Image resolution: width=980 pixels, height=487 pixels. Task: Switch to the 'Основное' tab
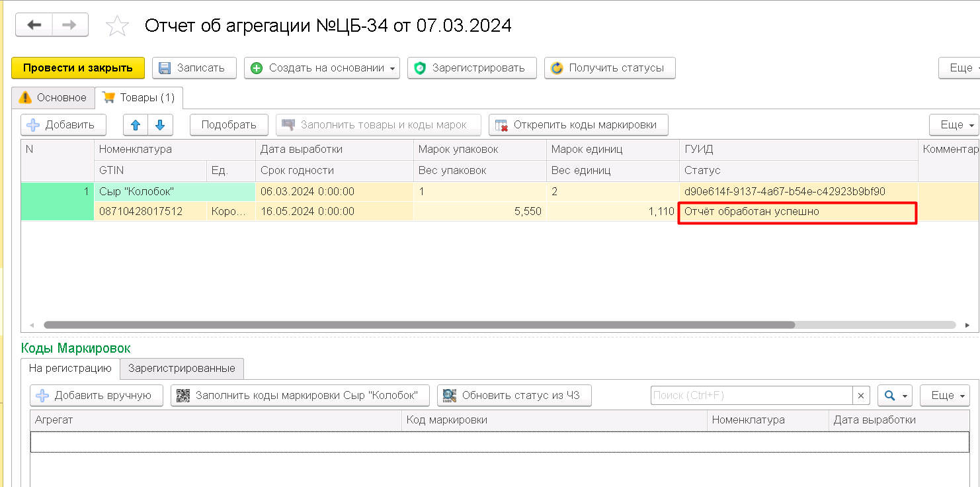(53, 97)
